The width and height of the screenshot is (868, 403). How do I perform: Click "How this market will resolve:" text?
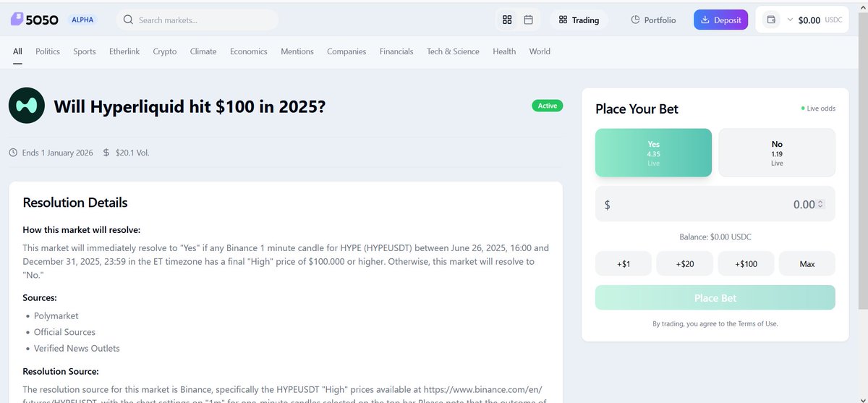tap(82, 230)
